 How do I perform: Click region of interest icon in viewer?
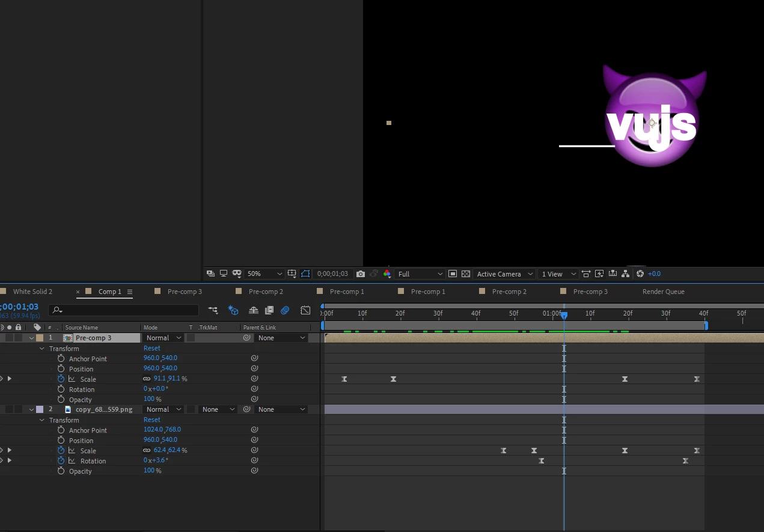453,274
